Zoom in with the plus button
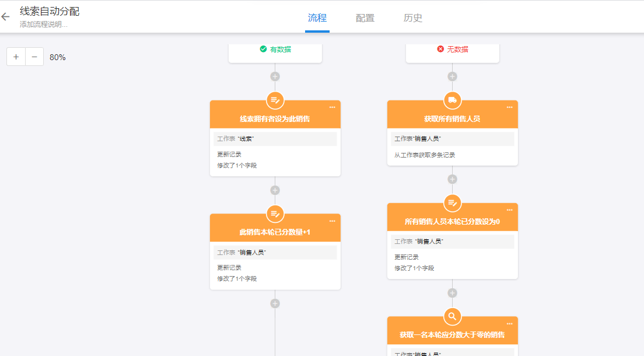 (16, 57)
